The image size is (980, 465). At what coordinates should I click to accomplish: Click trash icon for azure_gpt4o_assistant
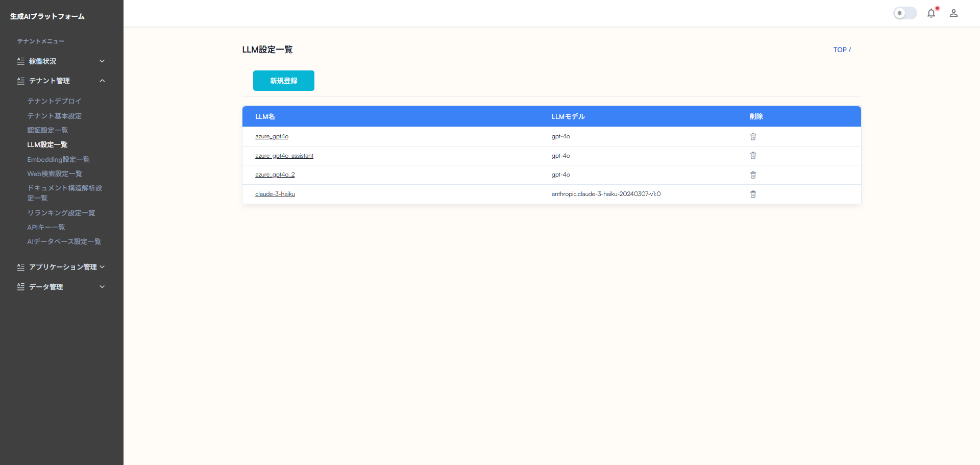(753, 156)
